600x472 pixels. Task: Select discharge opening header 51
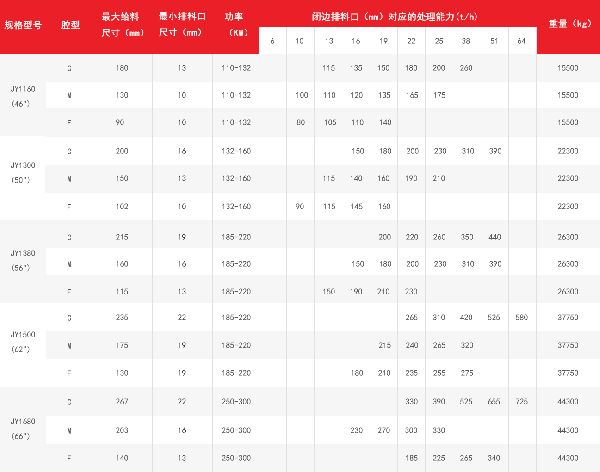494,41
